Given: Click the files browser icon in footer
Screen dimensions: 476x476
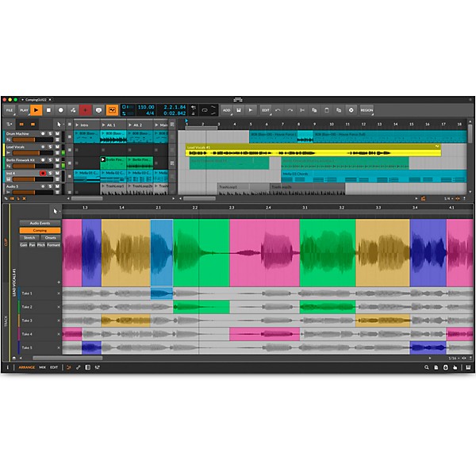Looking at the screenshot, I should pos(436,367).
